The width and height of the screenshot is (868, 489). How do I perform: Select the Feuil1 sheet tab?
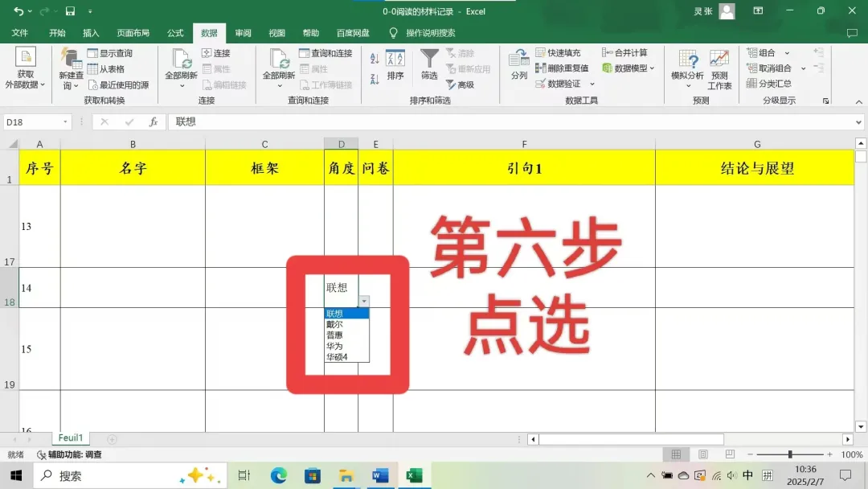70,438
